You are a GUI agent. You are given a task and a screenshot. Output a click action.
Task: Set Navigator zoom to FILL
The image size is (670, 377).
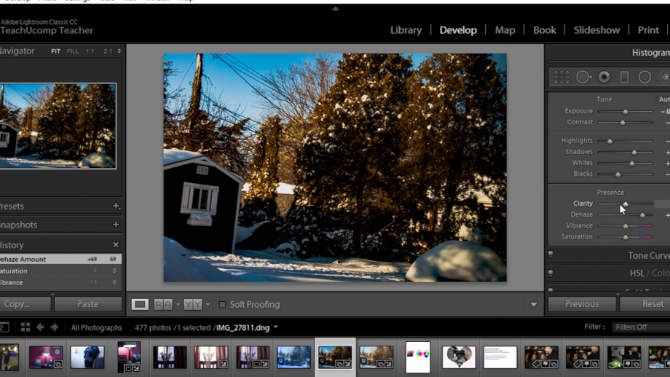click(73, 51)
